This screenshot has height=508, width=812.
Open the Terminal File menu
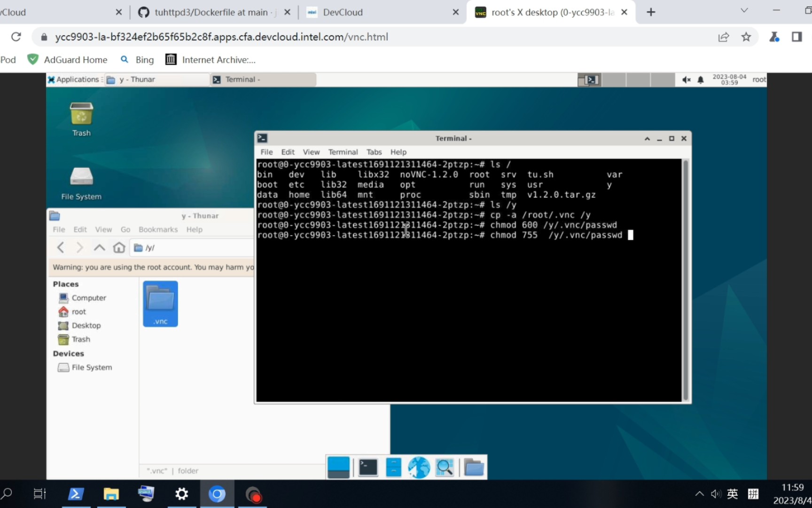pos(266,152)
